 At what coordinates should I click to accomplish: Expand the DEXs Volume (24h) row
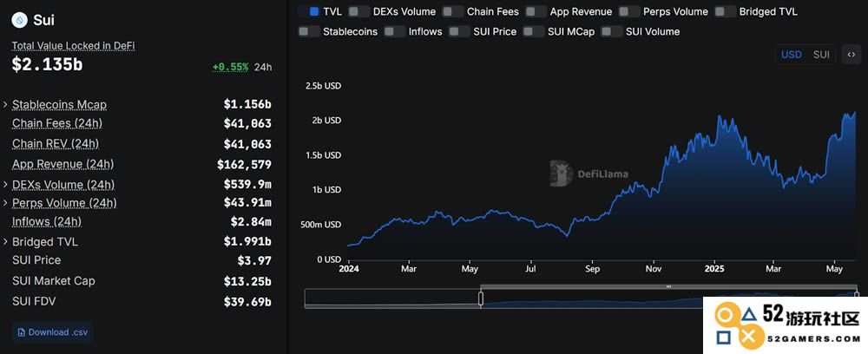[x=5, y=184]
